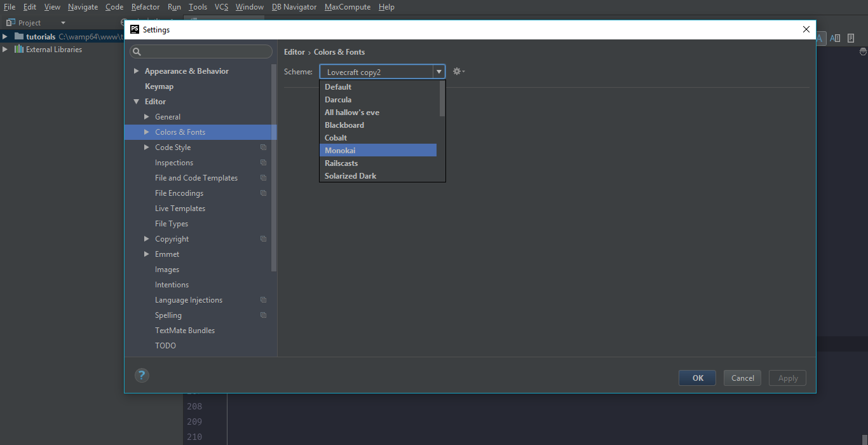Open the scheme actions gear icon
Image resolution: width=868 pixels, height=445 pixels.
(458, 72)
